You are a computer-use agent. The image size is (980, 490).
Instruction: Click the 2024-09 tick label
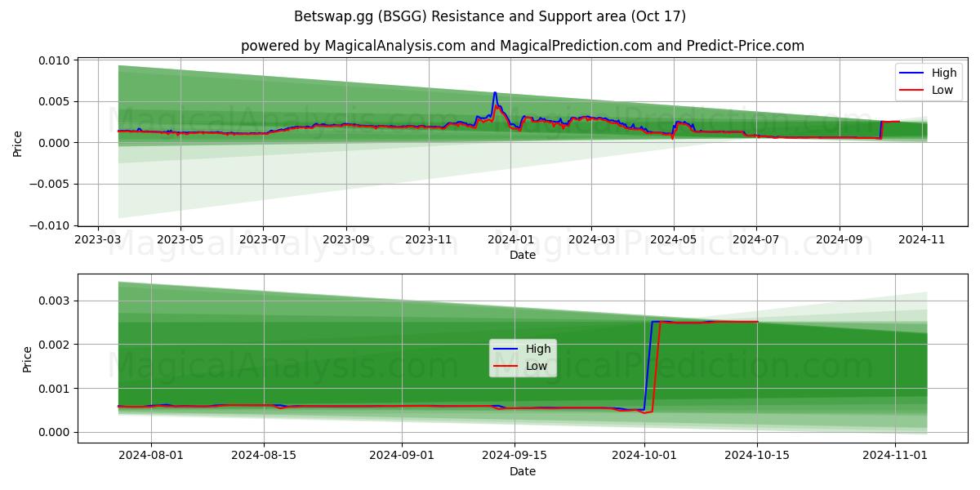point(840,240)
